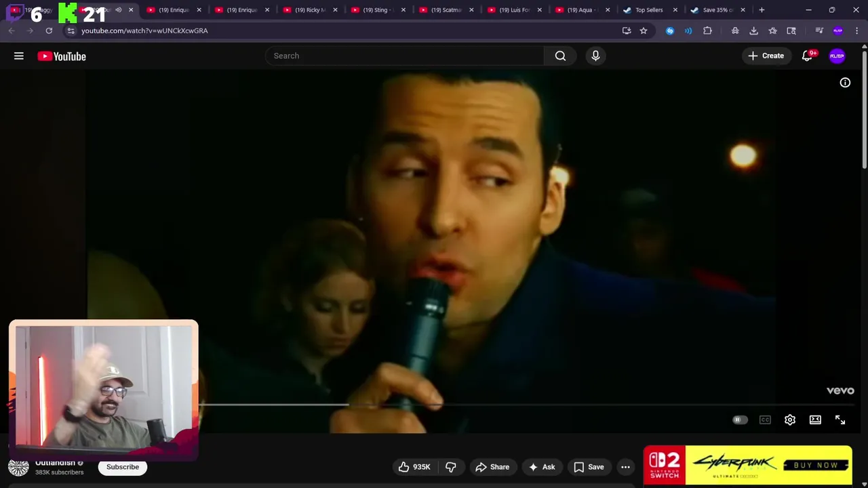Open the browser downloads icon

tap(753, 30)
